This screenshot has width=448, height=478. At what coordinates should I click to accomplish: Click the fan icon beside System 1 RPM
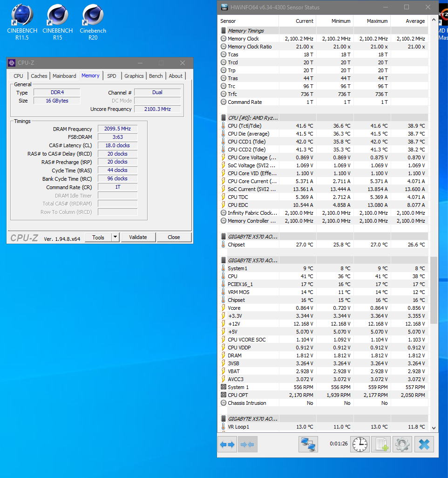pyautogui.click(x=224, y=387)
